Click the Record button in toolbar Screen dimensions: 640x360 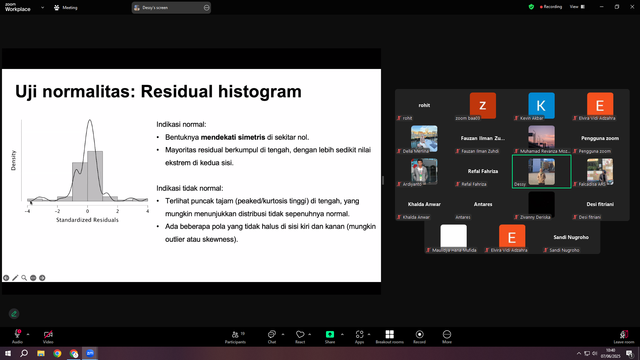pyautogui.click(x=419, y=337)
